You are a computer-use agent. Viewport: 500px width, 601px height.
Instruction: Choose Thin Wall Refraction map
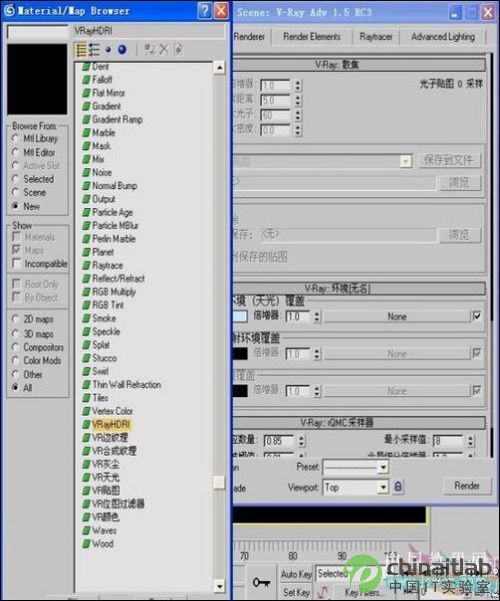127,385
